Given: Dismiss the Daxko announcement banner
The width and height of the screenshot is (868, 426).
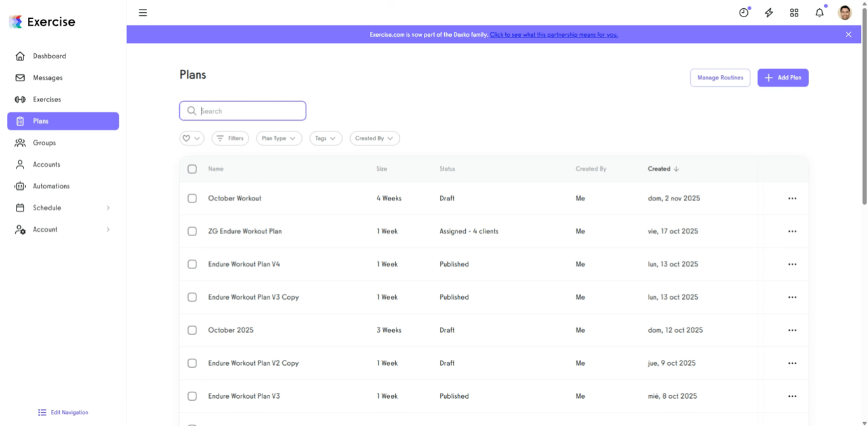Looking at the screenshot, I should 848,34.
